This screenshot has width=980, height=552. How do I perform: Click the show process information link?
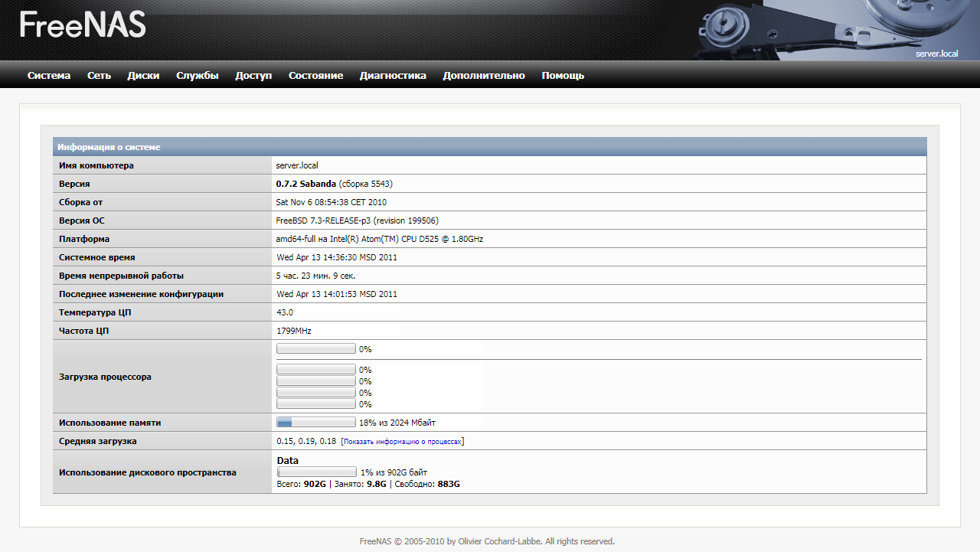coord(403,442)
